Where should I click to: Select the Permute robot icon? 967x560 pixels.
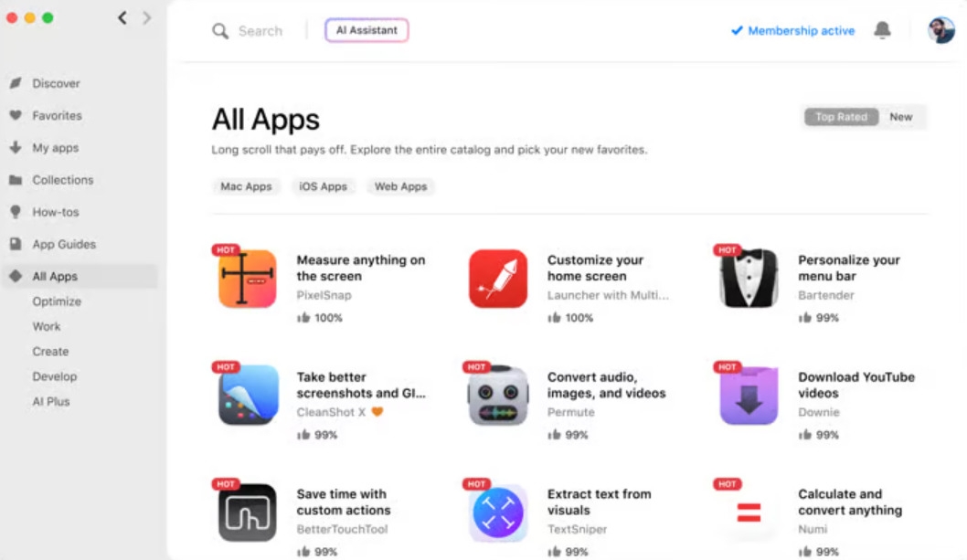(498, 396)
